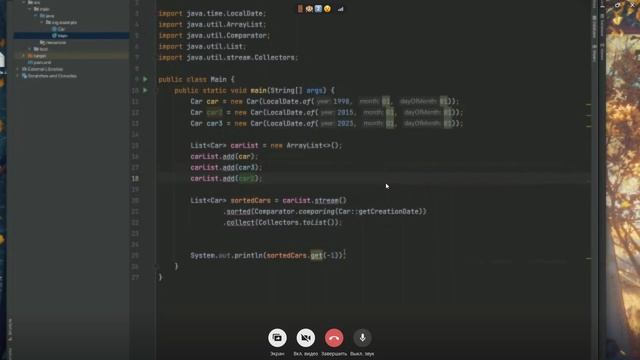Expand the orange target folder
Screen dimensions: 640x360
point(23,56)
